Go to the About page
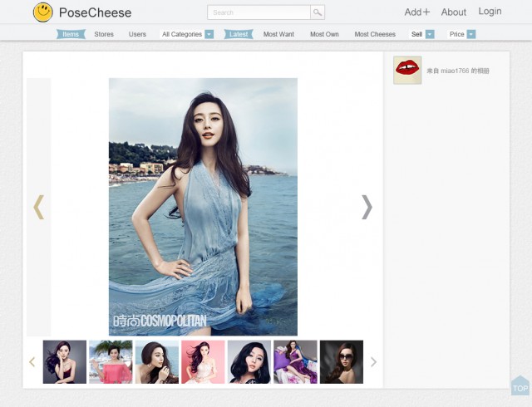532x407 pixels. click(454, 12)
